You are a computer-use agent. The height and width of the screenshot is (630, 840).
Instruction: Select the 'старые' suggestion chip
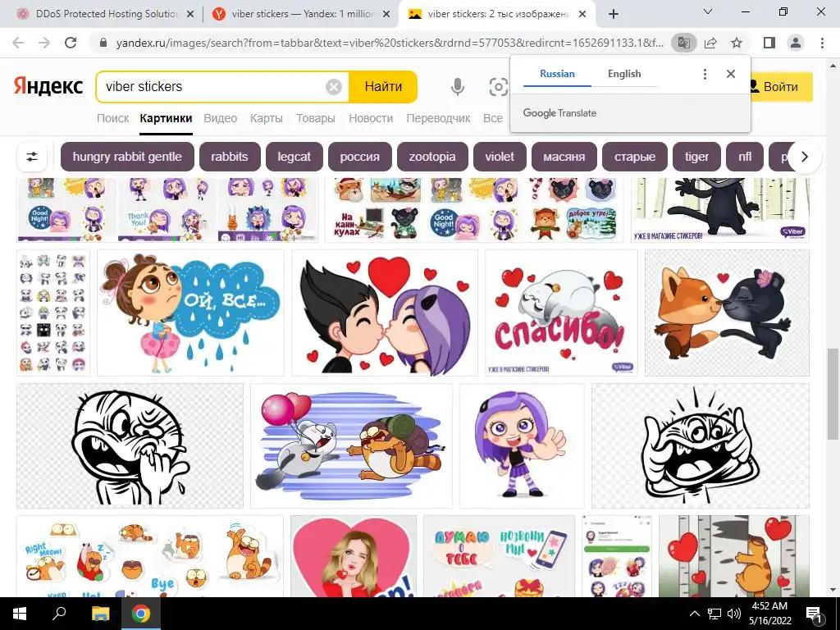click(635, 157)
